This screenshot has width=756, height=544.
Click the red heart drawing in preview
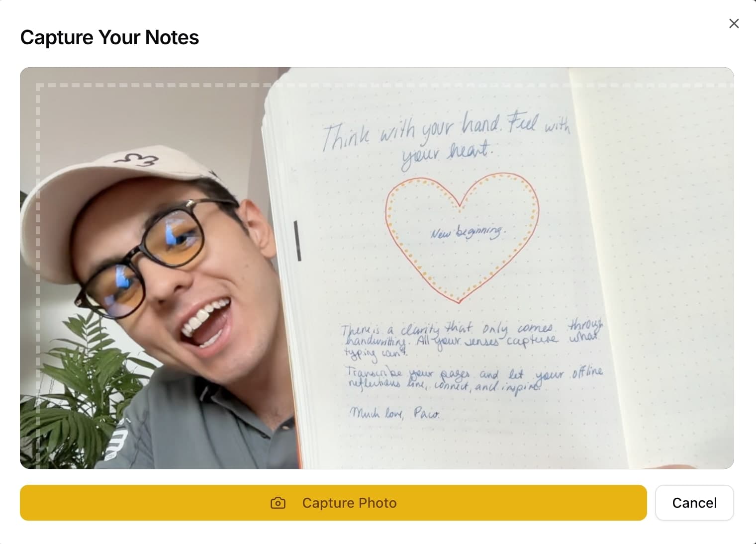[462, 237]
